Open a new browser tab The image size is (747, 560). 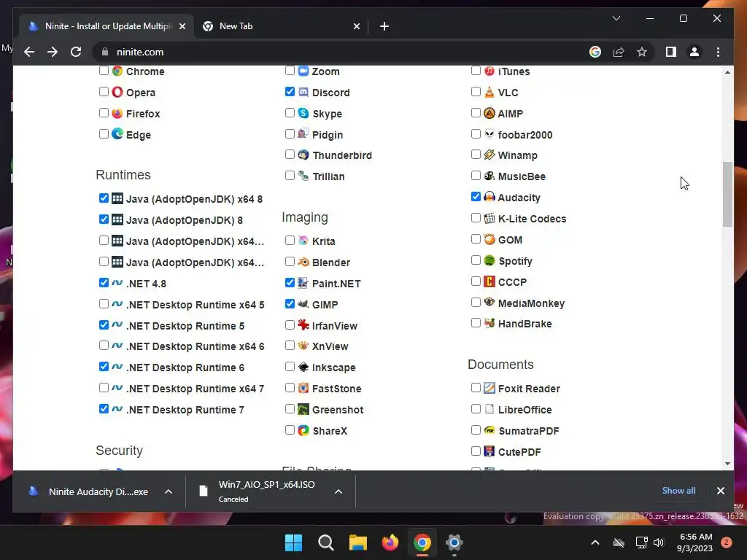click(384, 26)
